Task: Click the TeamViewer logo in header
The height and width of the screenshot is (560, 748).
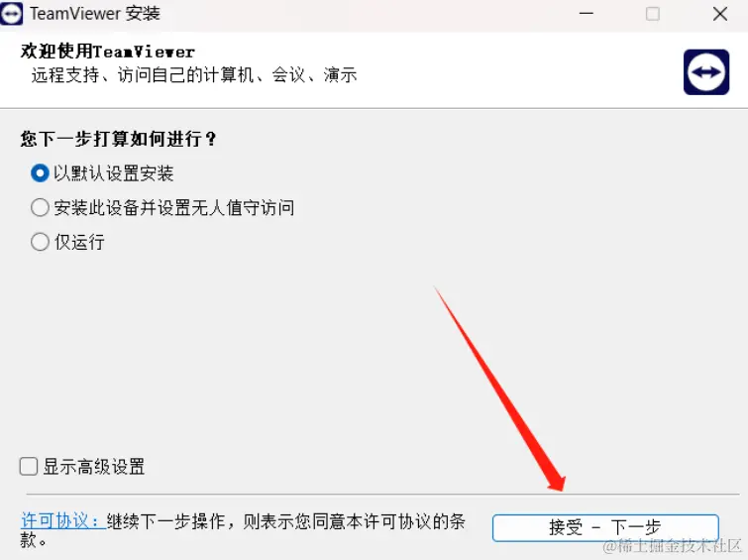Action: [x=706, y=72]
